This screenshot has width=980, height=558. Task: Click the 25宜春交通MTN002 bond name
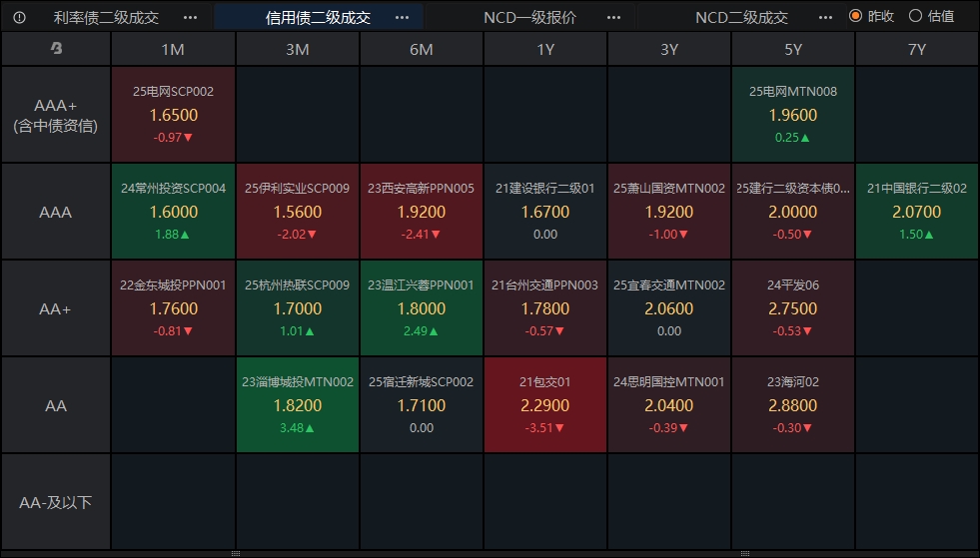click(x=669, y=284)
